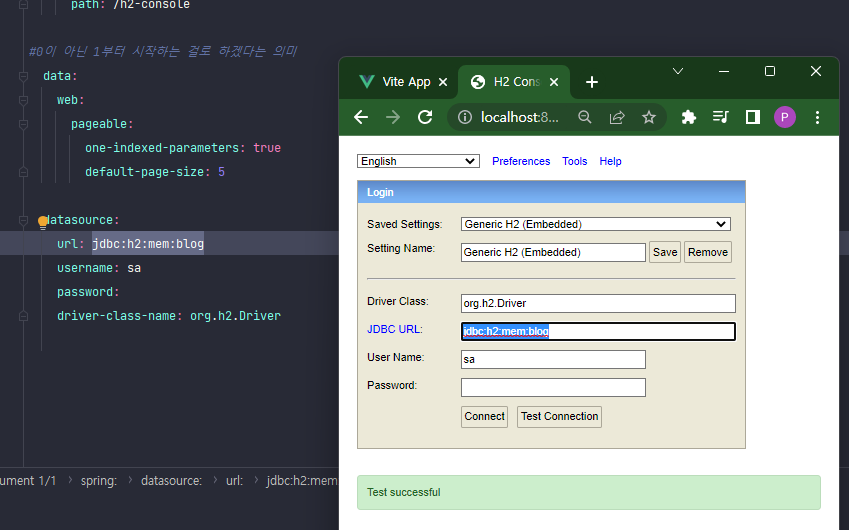
Task: Click the Korean comment line in editor
Action: pyautogui.click(x=162, y=51)
